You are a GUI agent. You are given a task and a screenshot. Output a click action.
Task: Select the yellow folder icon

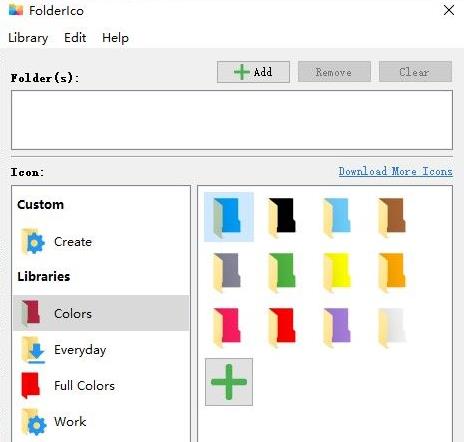(337, 272)
